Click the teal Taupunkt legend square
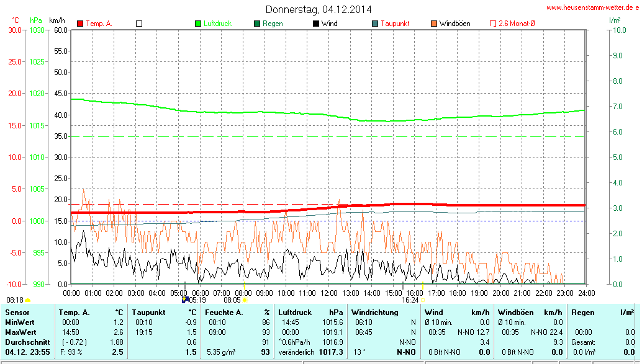The width and height of the screenshot is (642, 364). point(375,24)
